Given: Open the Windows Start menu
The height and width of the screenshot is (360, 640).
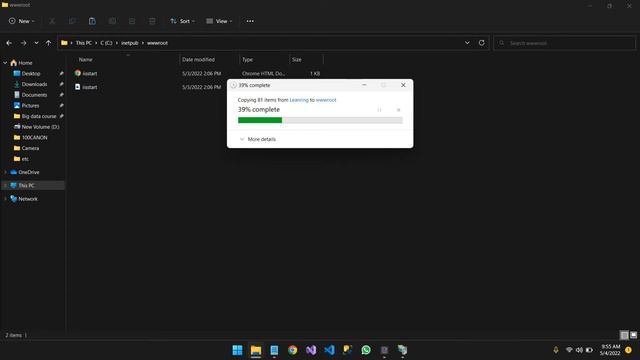Looking at the screenshot, I should [x=237, y=350].
